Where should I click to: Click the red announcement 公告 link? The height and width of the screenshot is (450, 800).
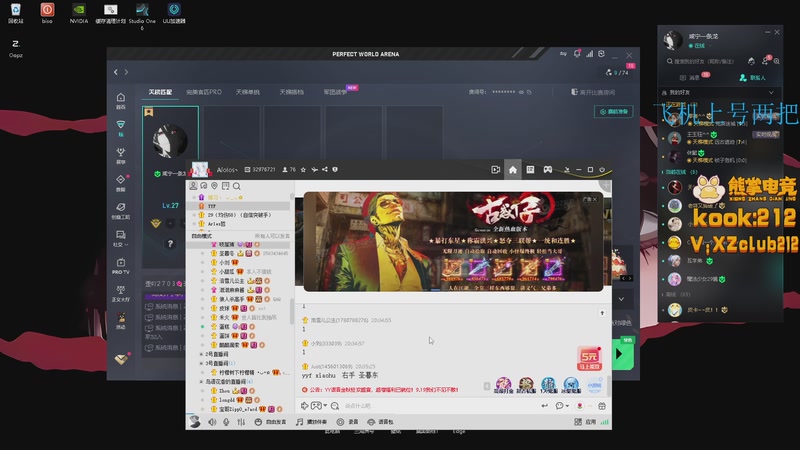coord(381,390)
